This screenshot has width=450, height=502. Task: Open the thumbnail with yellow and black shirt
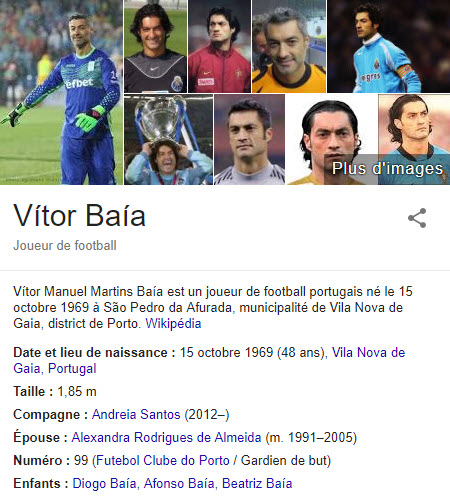coord(289,46)
